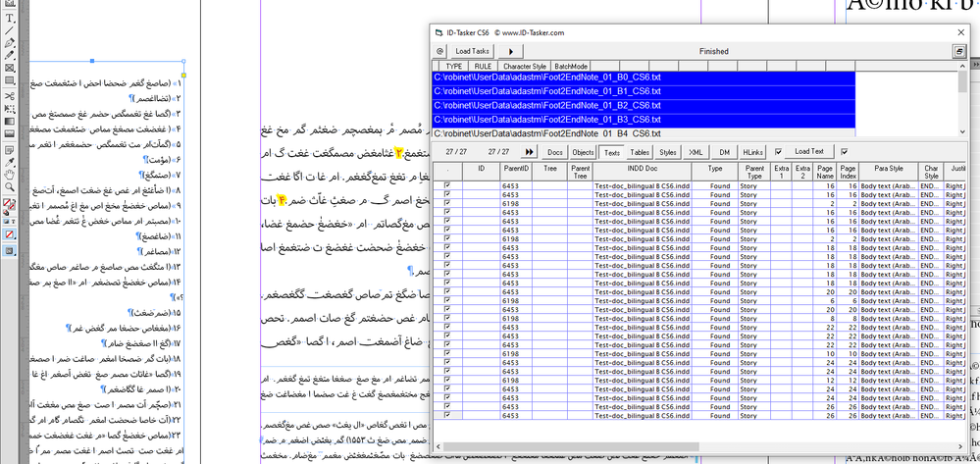980x464 pixels.
Task: Click the Load Text button
Action: click(x=809, y=151)
